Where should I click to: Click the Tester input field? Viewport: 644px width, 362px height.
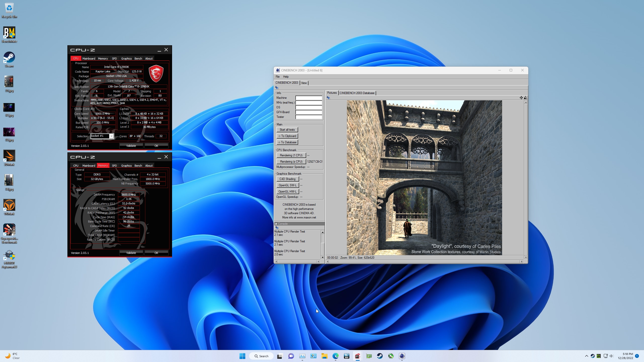309,117
